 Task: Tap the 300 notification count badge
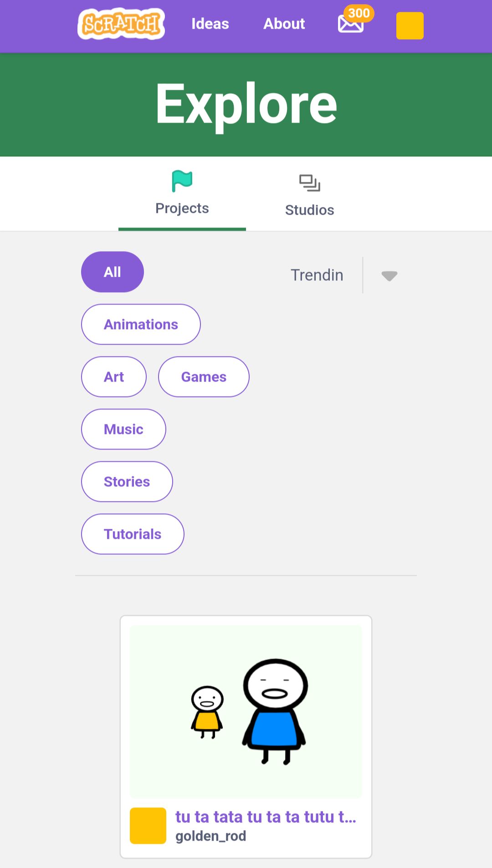(359, 13)
